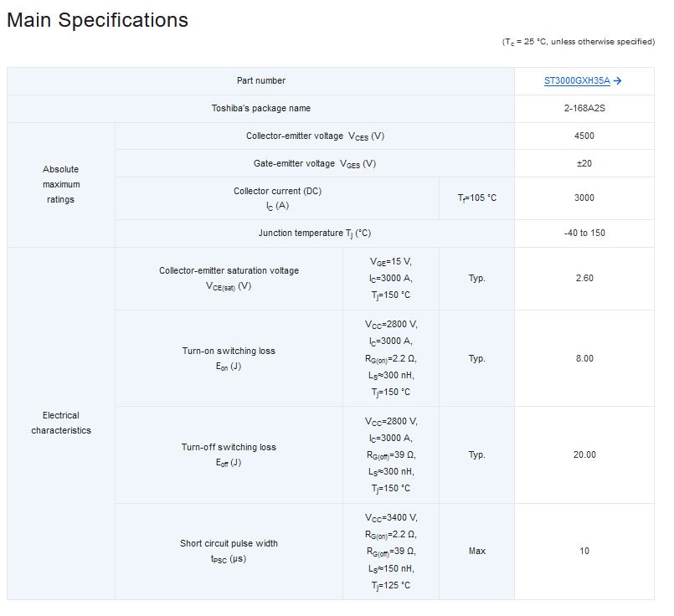Open the ST3000GXH35A part number link
This screenshot has width=674, height=616.
click(x=577, y=80)
